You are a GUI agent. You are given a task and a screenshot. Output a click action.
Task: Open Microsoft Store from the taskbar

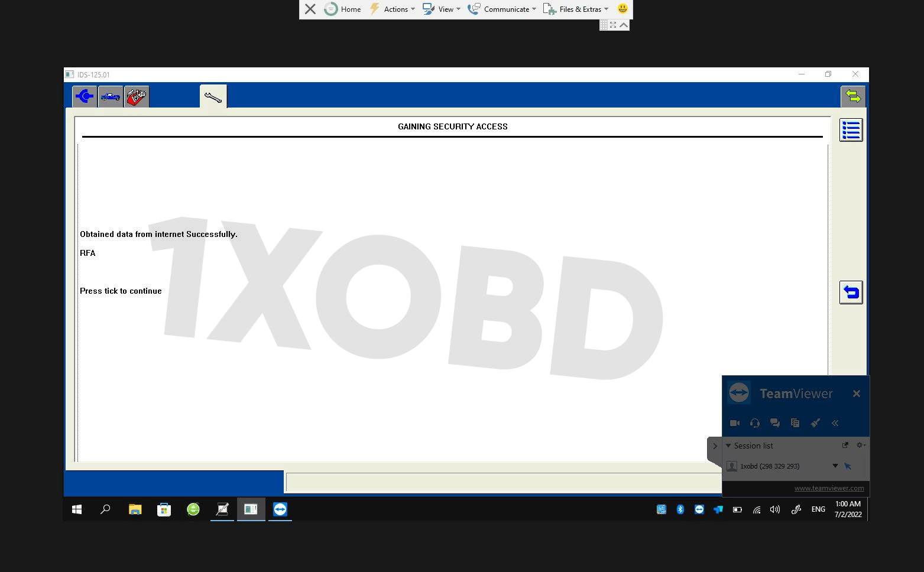pyautogui.click(x=164, y=509)
